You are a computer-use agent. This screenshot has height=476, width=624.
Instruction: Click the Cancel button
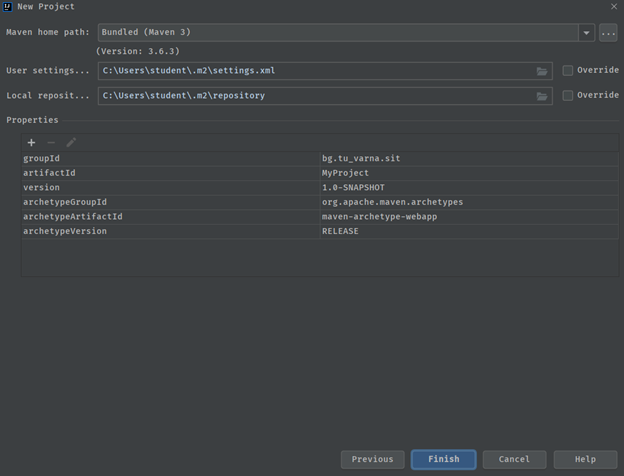(514, 459)
